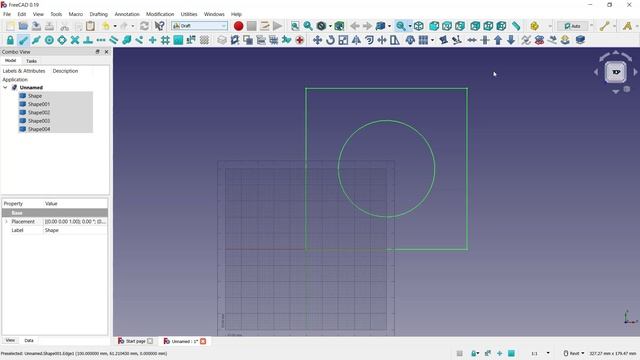Select Shape004 in the model tree
Image resolution: width=640 pixels, height=360 pixels.
tap(39, 129)
